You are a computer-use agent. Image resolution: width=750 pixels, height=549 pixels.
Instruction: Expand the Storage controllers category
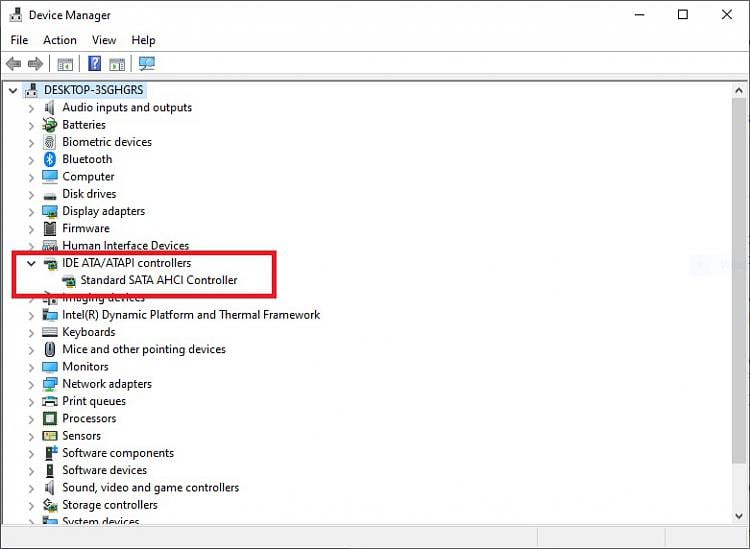pos(31,505)
